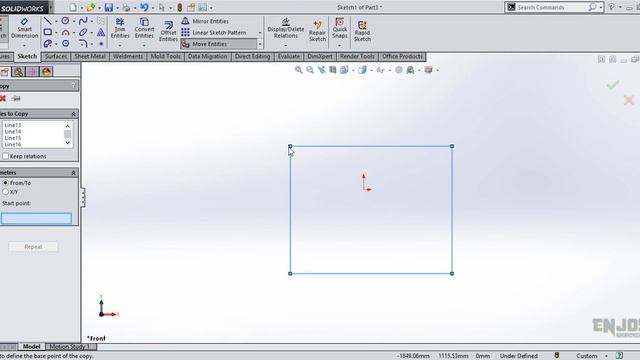This screenshot has height=360, width=640.
Task: Click the Text sketch tool icon
Action: click(x=101, y=32)
